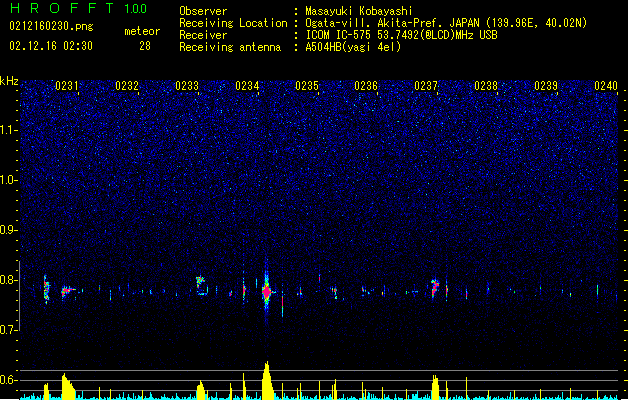Viewport: 629px width, 400px height.
Task: Click the 0233 time marker
Action: pos(187,86)
